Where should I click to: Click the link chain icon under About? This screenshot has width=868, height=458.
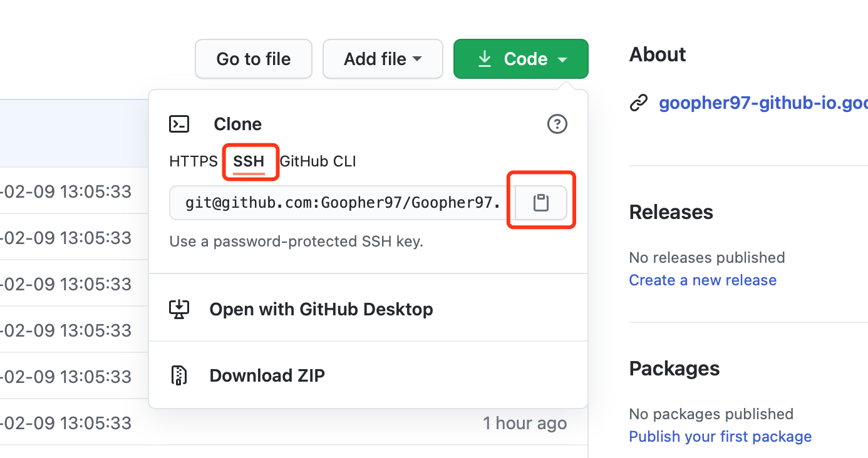point(638,103)
